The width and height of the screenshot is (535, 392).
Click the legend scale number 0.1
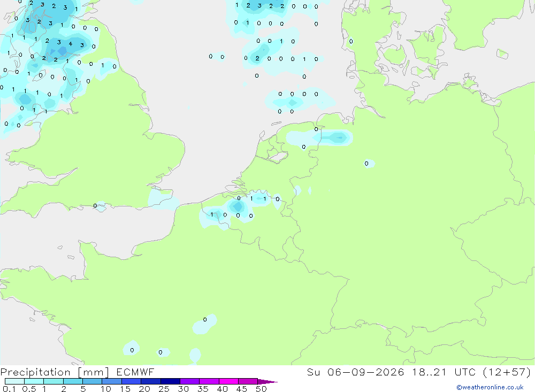9,389
